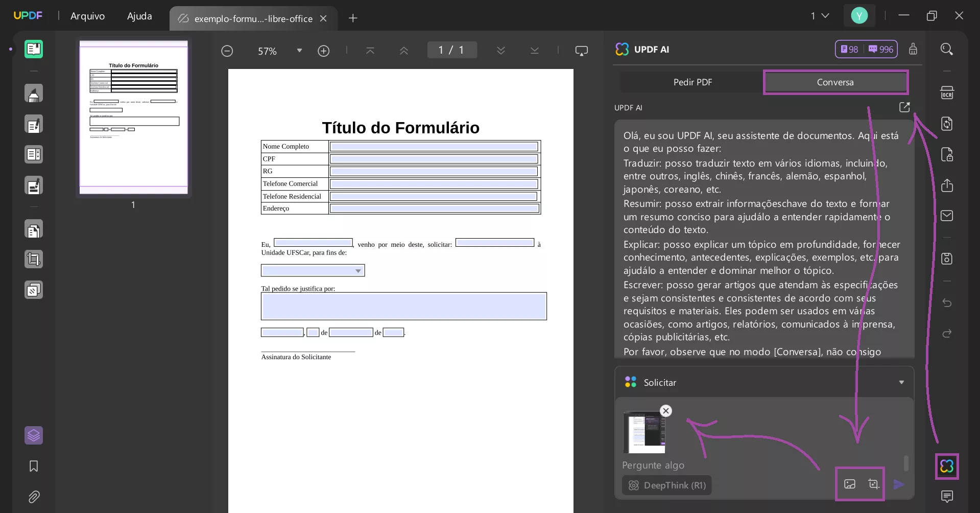Open the zoom level dropdown
Viewport: 980px width, 513px height.
(299, 51)
